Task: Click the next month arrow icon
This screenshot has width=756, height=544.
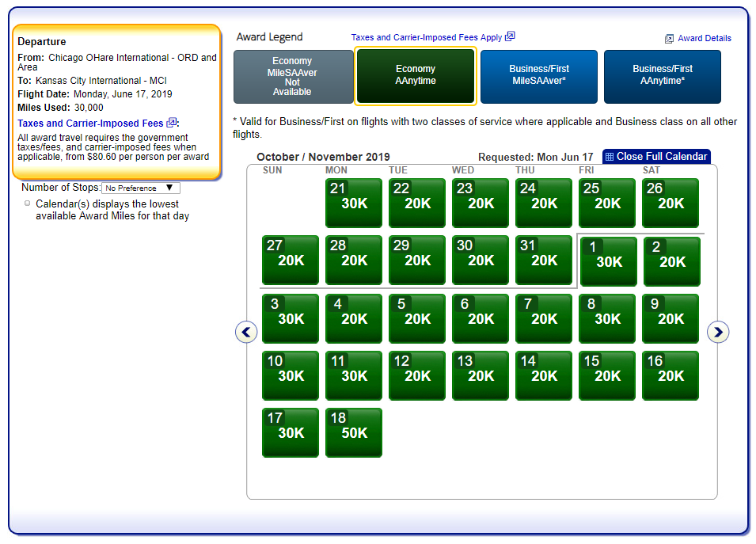Action: pos(718,333)
